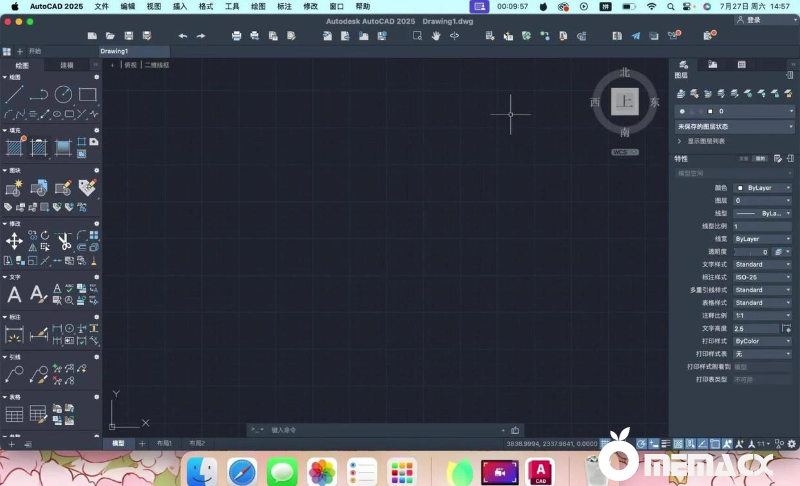Select the Line drawing tool
800x486 pixels.
(x=14, y=95)
